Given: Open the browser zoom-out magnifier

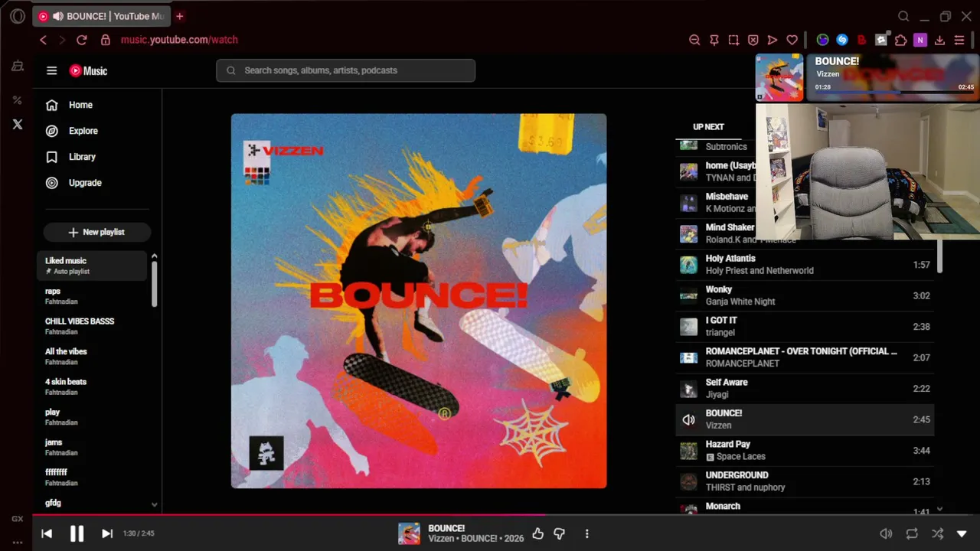Looking at the screenshot, I should click(x=694, y=40).
